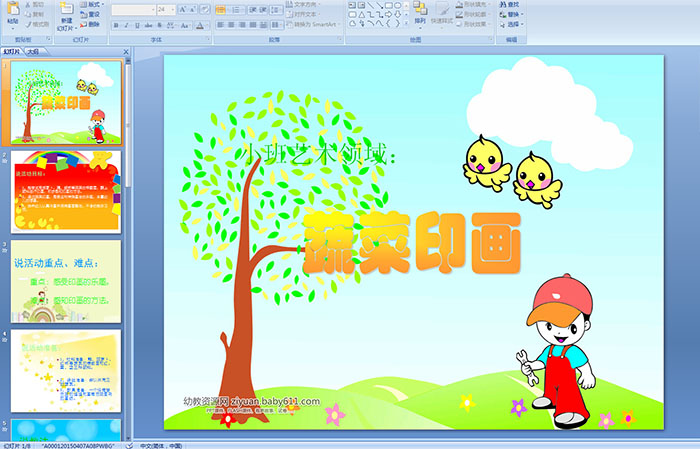Select slide 4 thumbnail with stars
700x449 pixels.
[66, 371]
